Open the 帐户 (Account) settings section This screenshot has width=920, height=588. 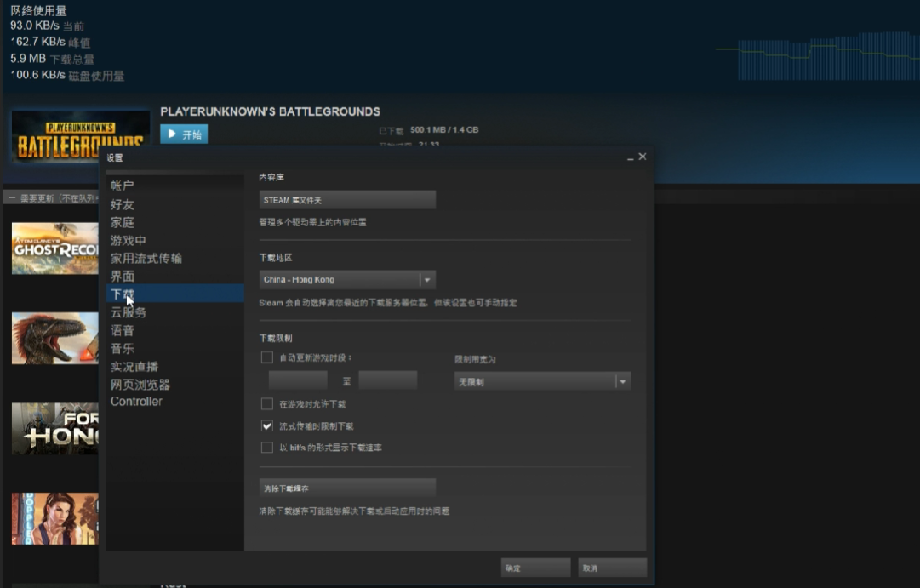point(123,186)
